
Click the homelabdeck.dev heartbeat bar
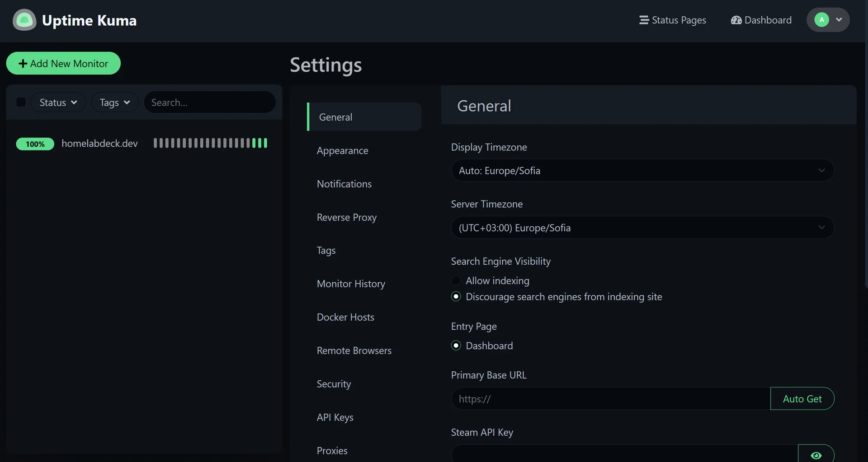(210, 143)
